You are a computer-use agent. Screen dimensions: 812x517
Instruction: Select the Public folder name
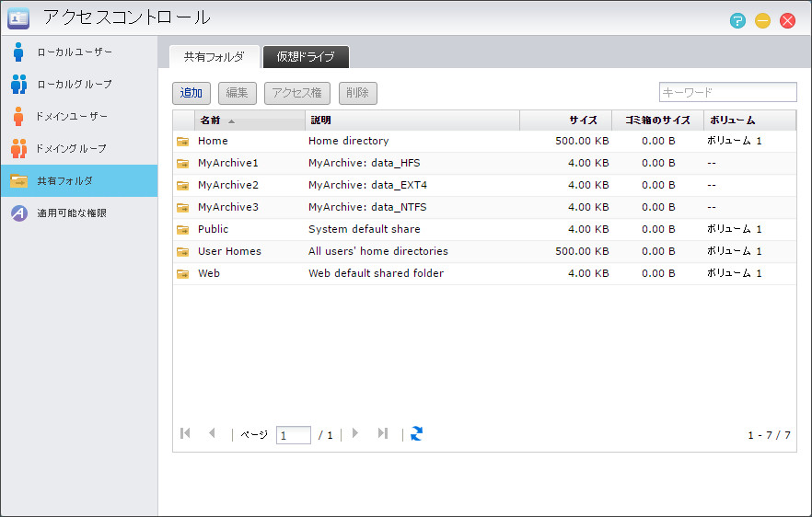click(213, 229)
